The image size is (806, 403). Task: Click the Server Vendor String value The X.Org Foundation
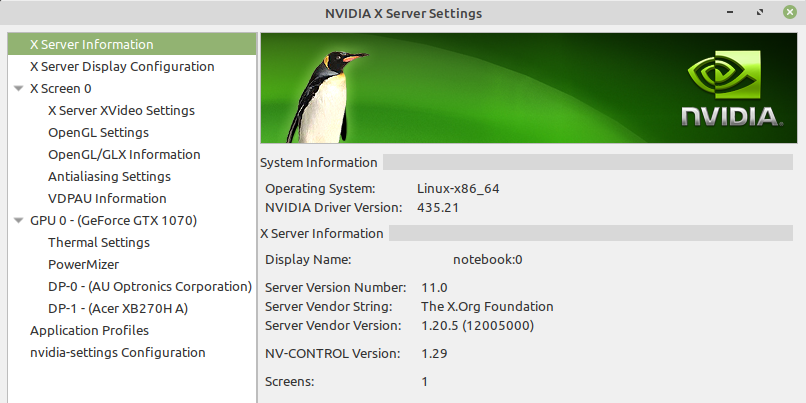(x=487, y=306)
